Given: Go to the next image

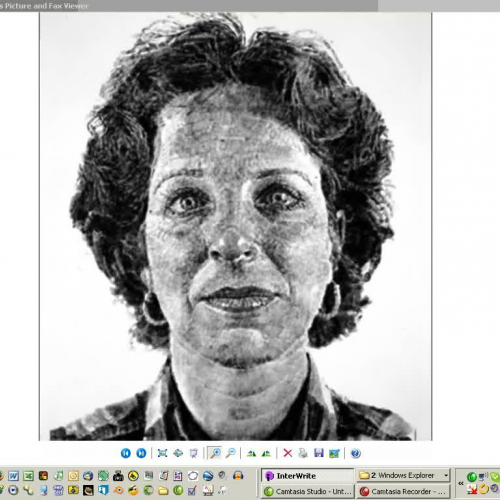Looking at the screenshot, I should [x=141, y=453].
